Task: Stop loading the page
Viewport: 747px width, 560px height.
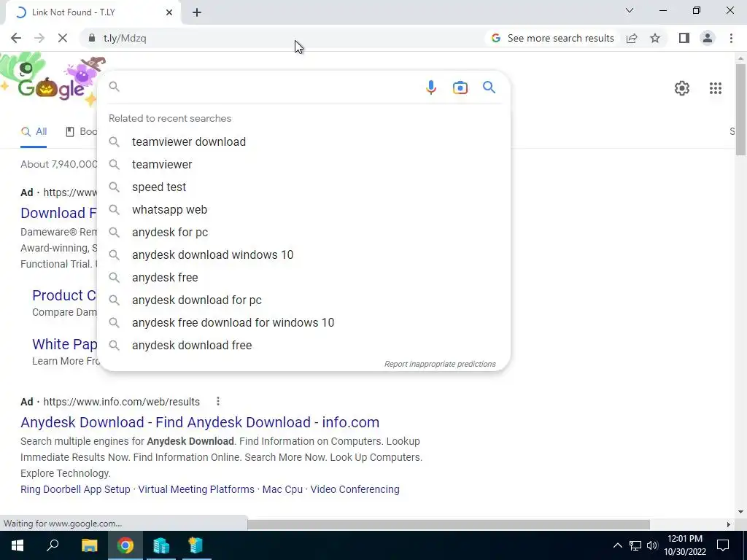Action: pyautogui.click(x=63, y=38)
